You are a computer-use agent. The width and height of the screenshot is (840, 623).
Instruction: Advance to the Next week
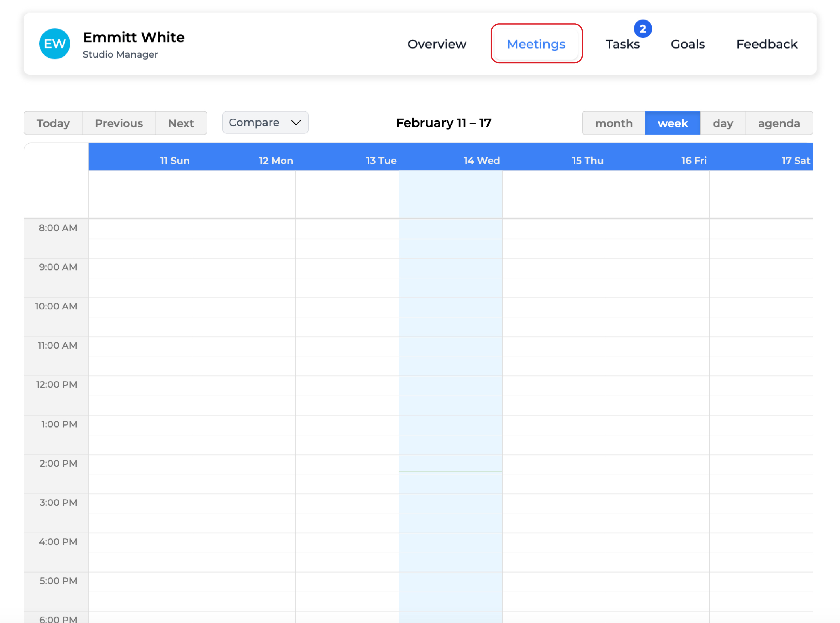[x=181, y=123]
